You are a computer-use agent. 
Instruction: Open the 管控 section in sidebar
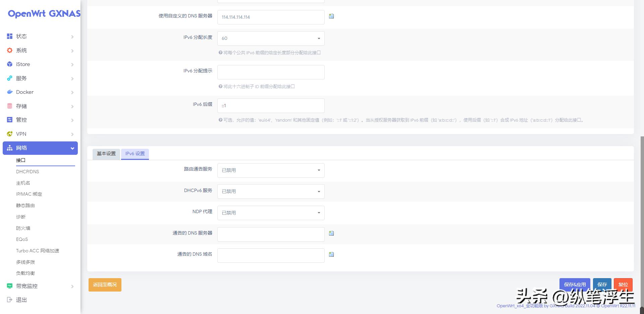21,120
